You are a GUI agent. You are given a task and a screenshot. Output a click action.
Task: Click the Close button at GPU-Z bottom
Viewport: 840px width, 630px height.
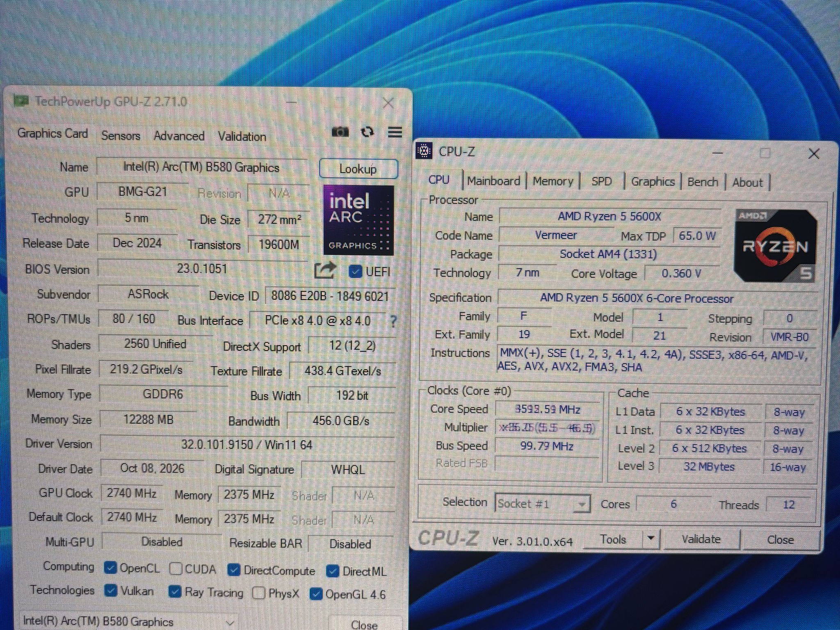[364, 624]
